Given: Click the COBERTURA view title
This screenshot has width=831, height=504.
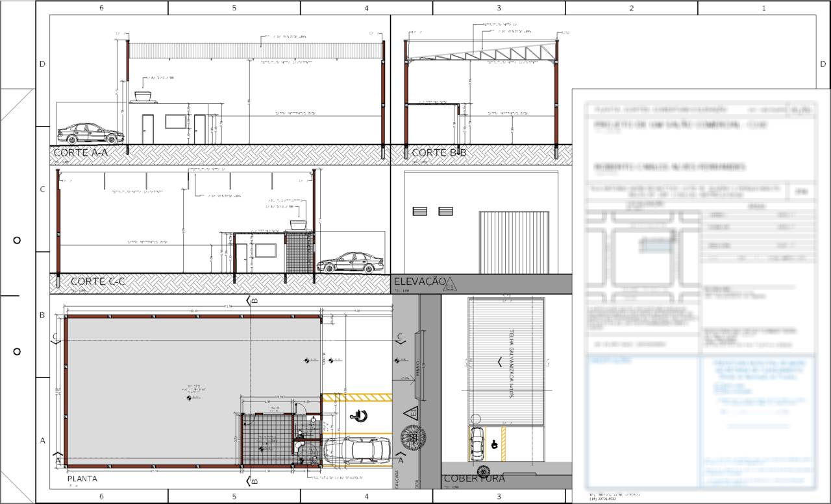Looking at the screenshot, I should tap(474, 479).
